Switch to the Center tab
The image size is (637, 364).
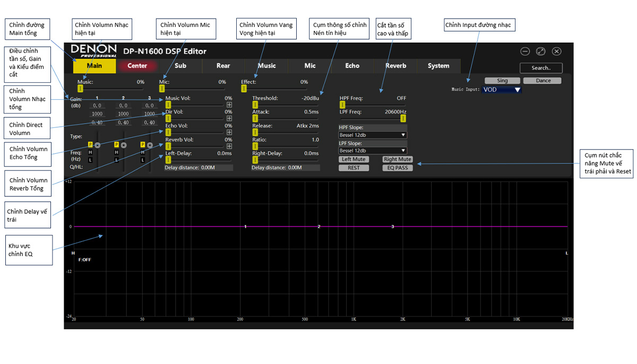pyautogui.click(x=137, y=66)
